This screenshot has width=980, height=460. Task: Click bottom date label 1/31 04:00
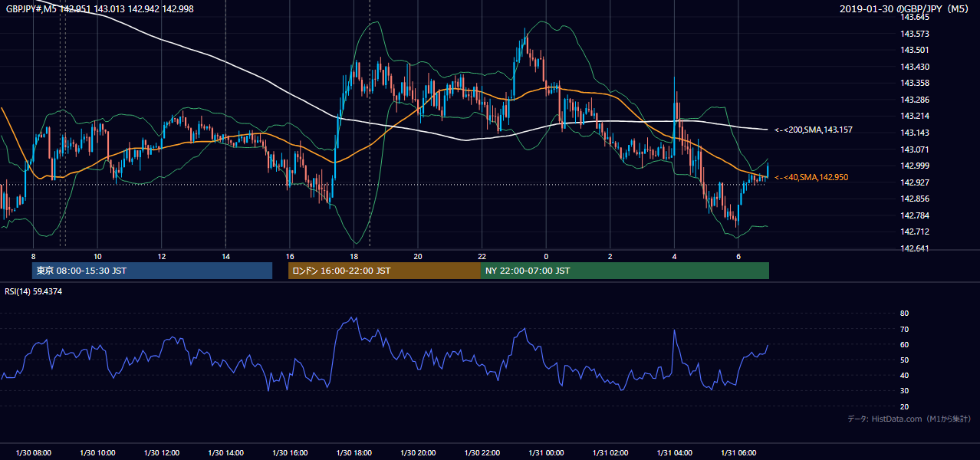[674, 453]
